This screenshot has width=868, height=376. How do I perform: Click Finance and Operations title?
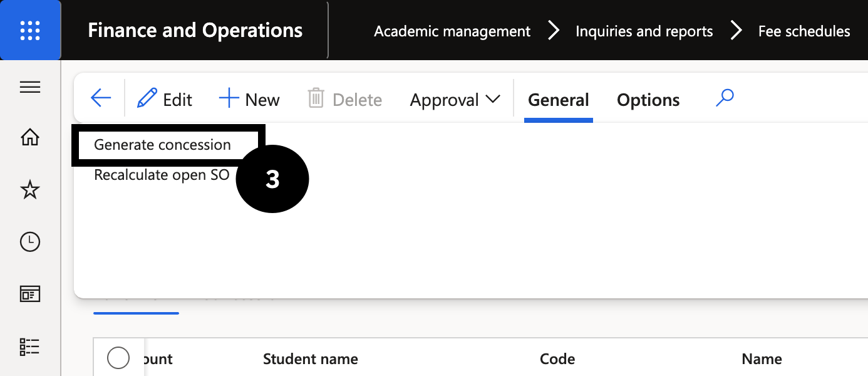point(195,30)
